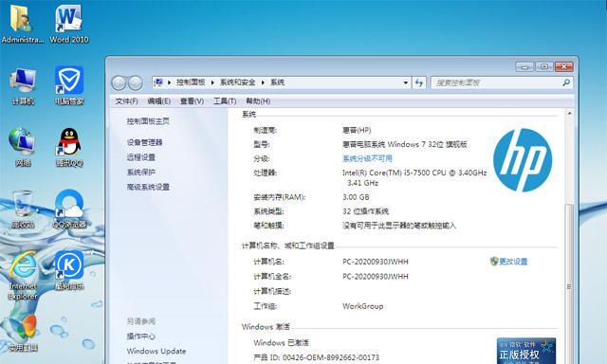
Task: Click the vertical scrollbar up arrow
Action: point(569,114)
